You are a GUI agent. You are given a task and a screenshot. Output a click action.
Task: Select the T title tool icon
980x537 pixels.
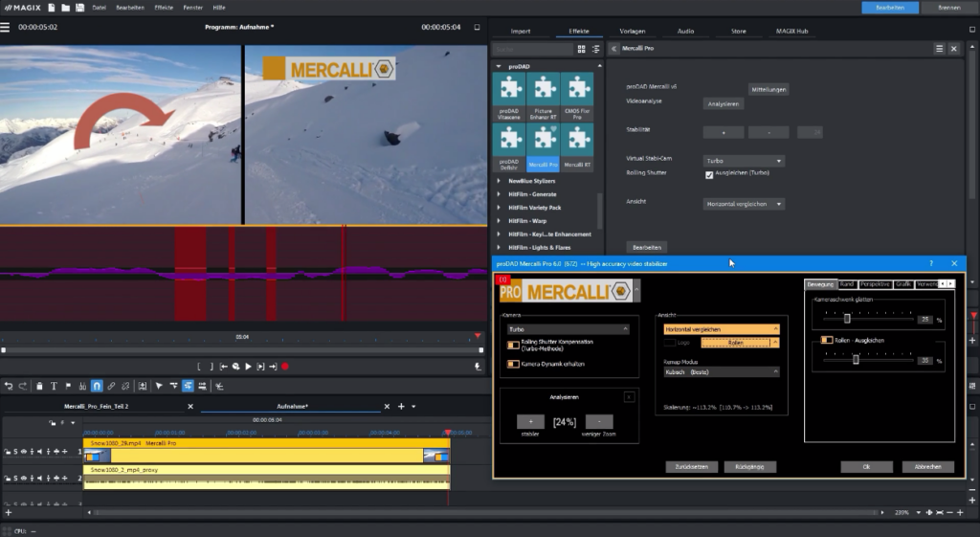coord(54,387)
